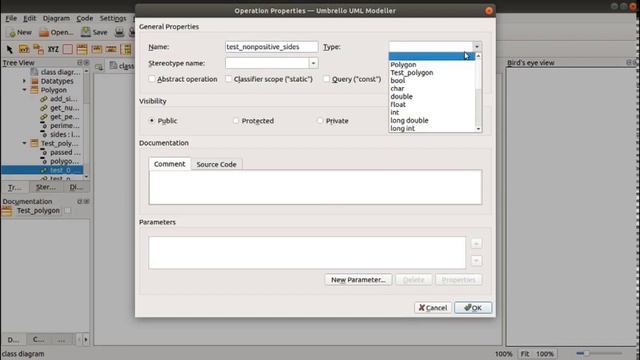The image size is (640, 360).
Task: Enable the Query const checkbox
Action: tap(327, 79)
